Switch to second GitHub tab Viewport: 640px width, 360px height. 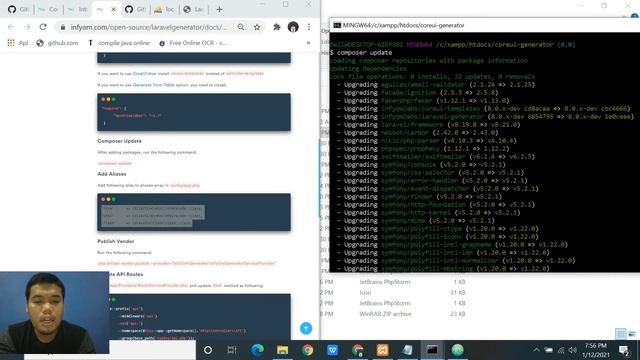136,9
